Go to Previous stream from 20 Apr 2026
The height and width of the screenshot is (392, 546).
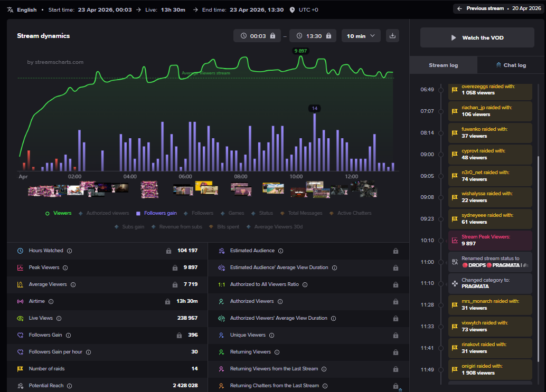coord(498,8)
